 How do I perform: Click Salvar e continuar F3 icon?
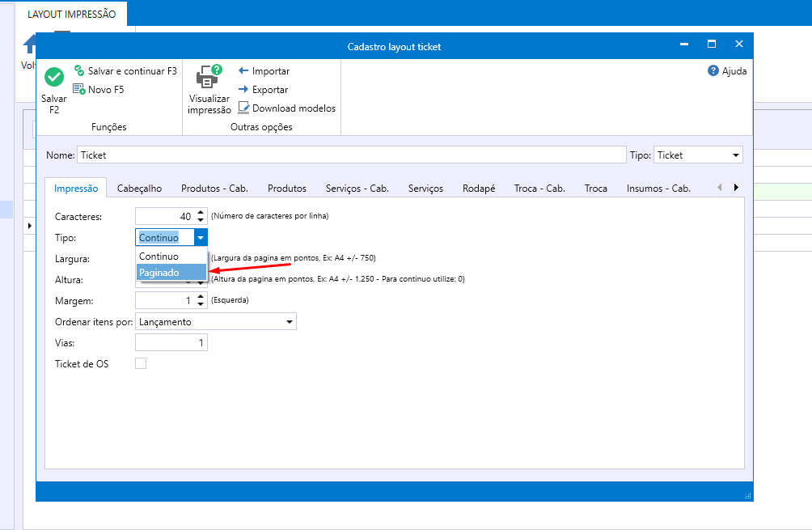(79, 71)
